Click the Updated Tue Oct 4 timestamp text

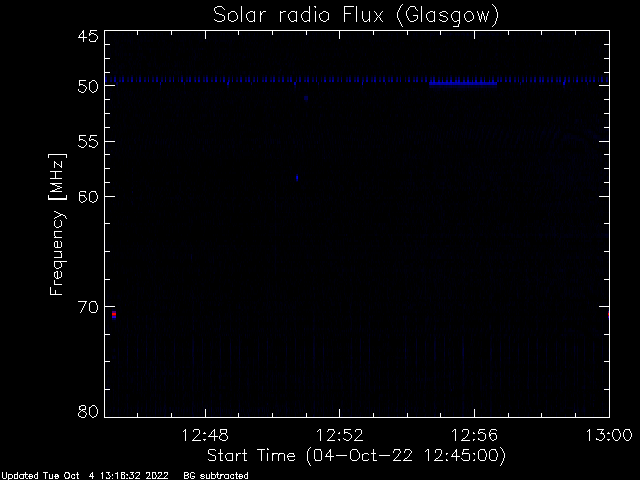point(85,476)
